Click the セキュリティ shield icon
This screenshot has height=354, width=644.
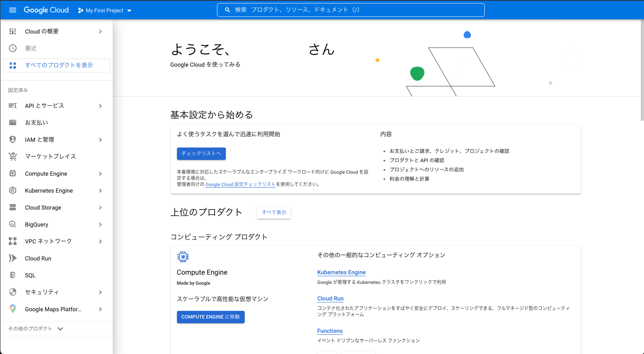click(13, 292)
